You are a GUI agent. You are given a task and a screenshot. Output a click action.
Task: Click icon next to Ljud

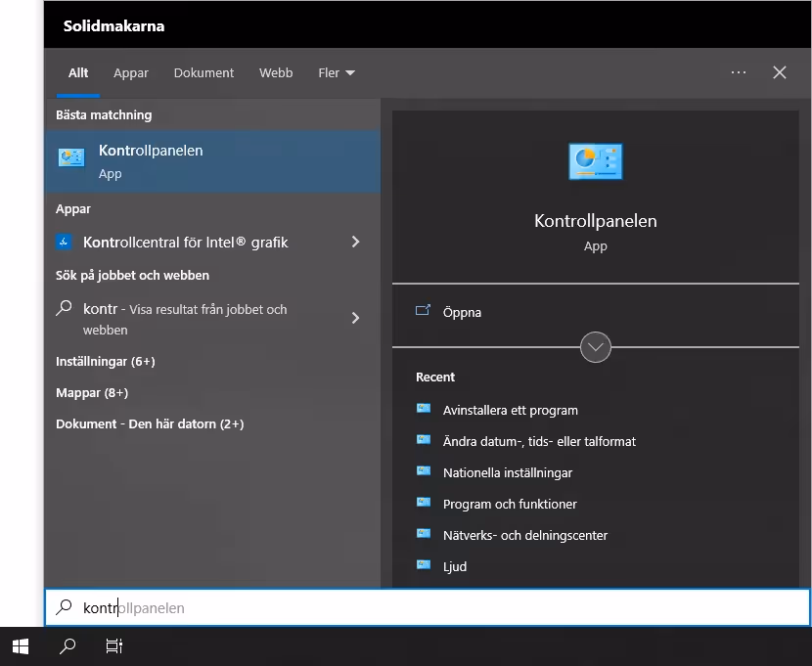point(424,564)
